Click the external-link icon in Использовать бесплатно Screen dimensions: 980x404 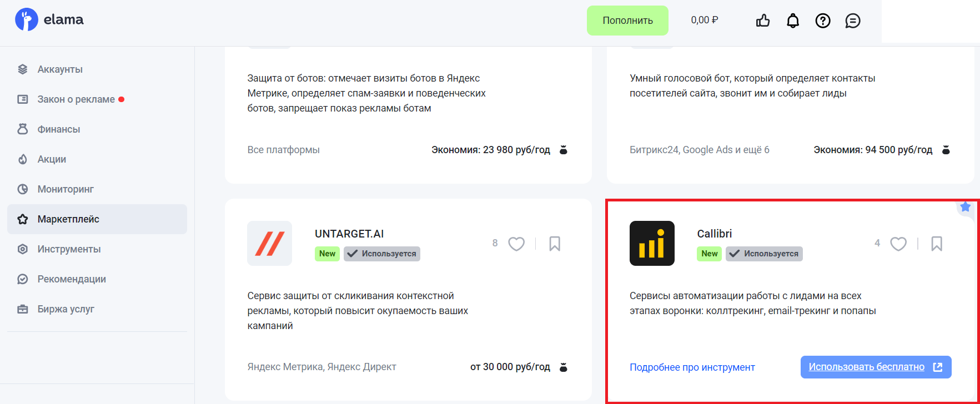point(938,367)
